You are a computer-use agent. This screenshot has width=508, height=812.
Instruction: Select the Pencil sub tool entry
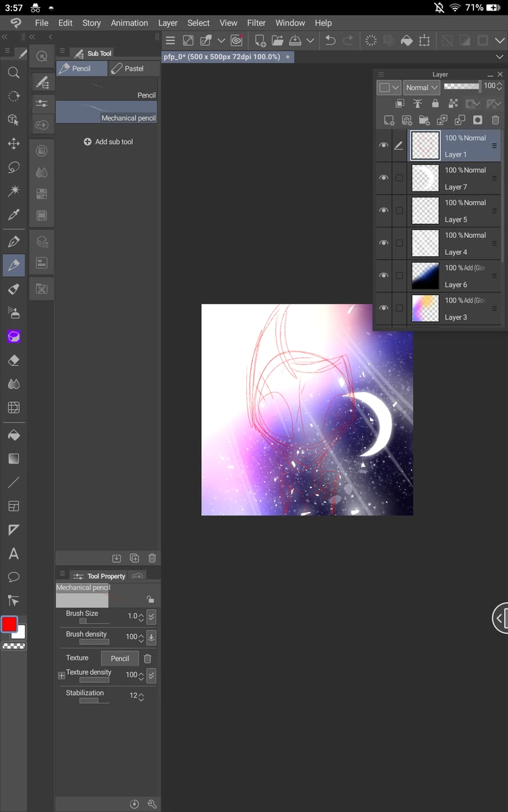pyautogui.click(x=106, y=89)
